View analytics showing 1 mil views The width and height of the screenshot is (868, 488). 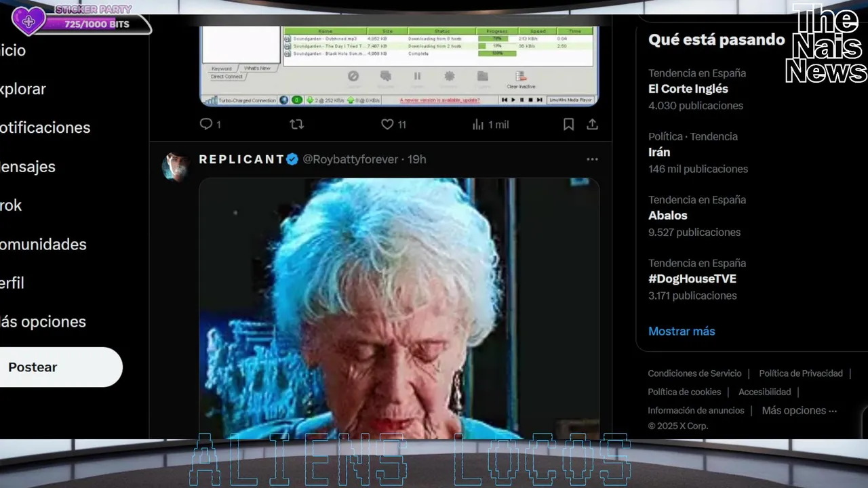coord(490,125)
